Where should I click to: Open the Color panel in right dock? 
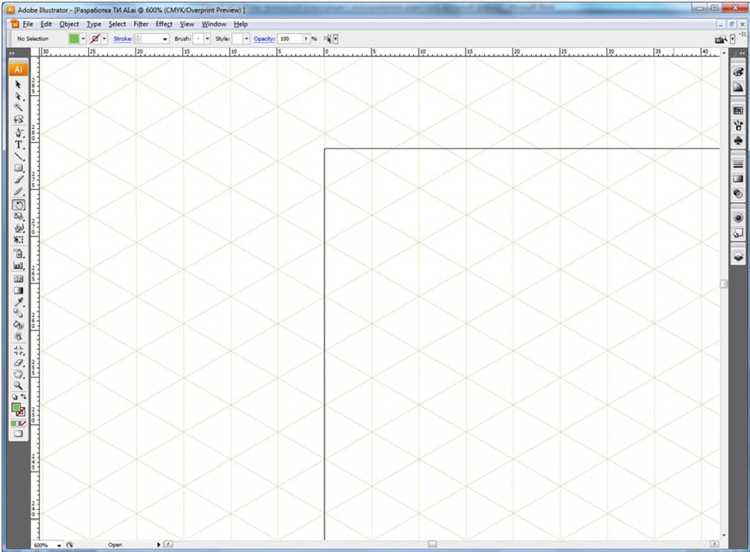pos(738,72)
